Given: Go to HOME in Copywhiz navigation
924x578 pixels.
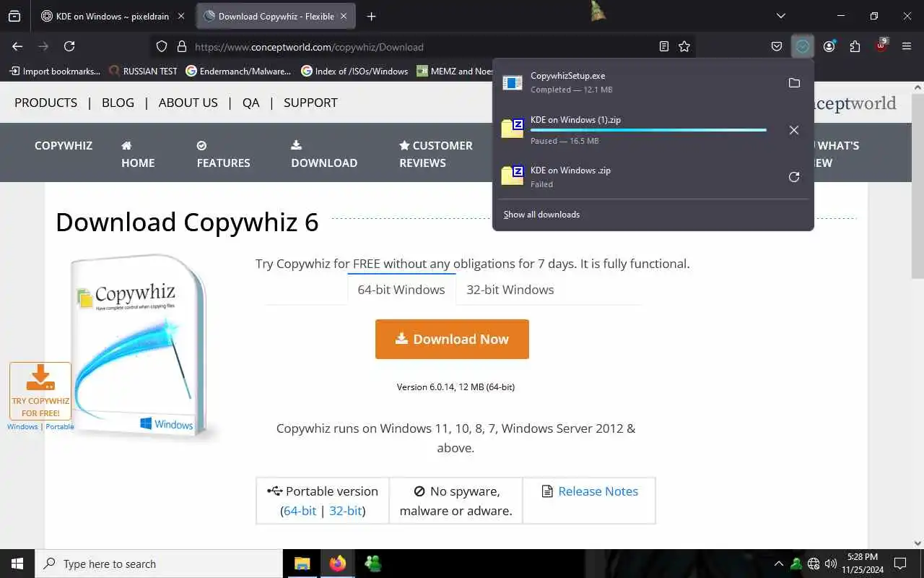Looking at the screenshot, I should tap(138, 154).
